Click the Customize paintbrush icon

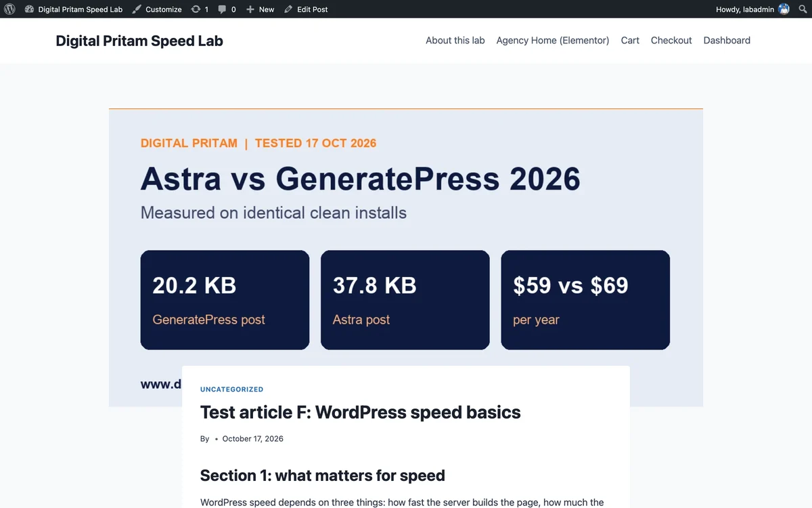pos(137,9)
